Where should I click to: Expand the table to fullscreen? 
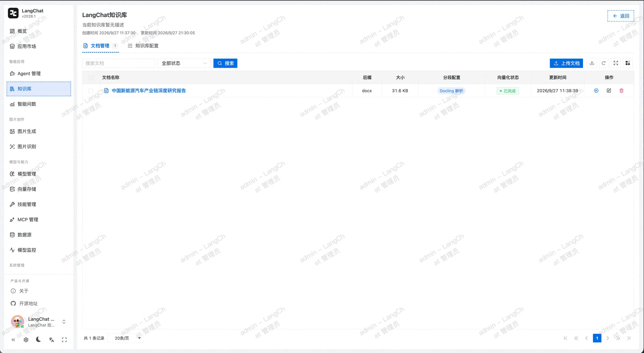pyautogui.click(x=616, y=63)
